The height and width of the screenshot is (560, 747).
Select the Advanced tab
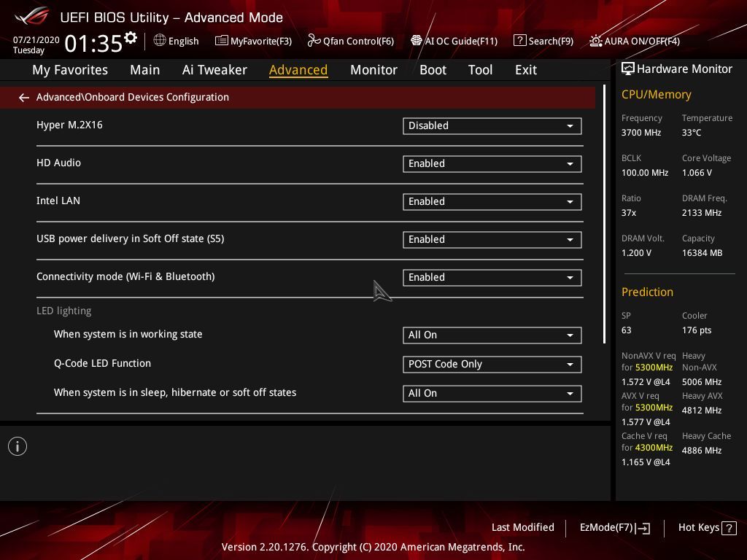pyautogui.click(x=298, y=70)
